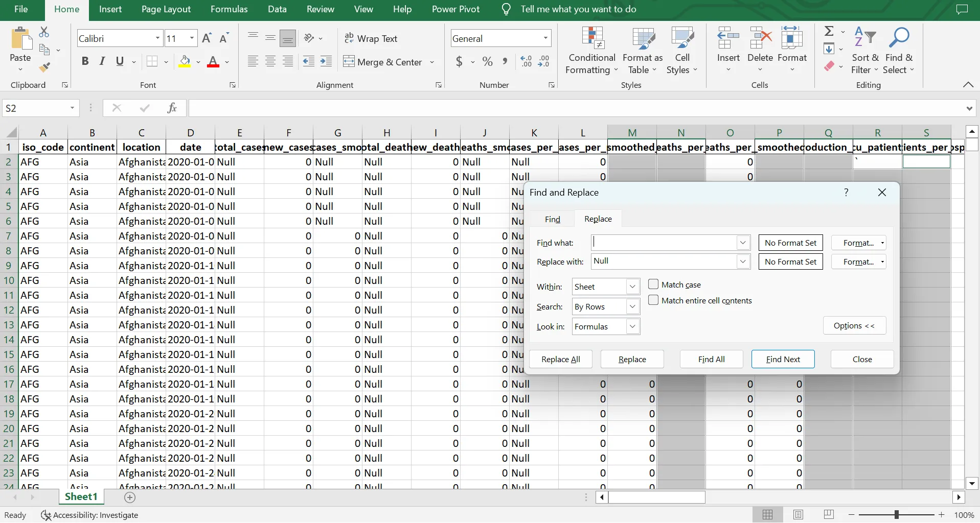Toggle Bottom Align for cells

[x=288, y=38]
